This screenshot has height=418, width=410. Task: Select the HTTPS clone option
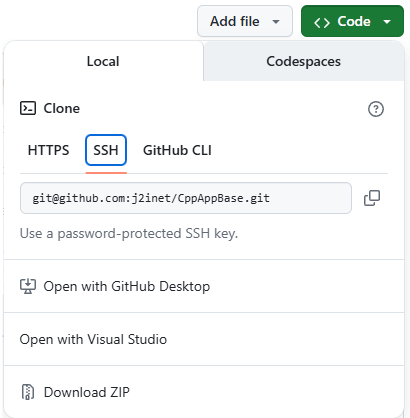[49, 150]
